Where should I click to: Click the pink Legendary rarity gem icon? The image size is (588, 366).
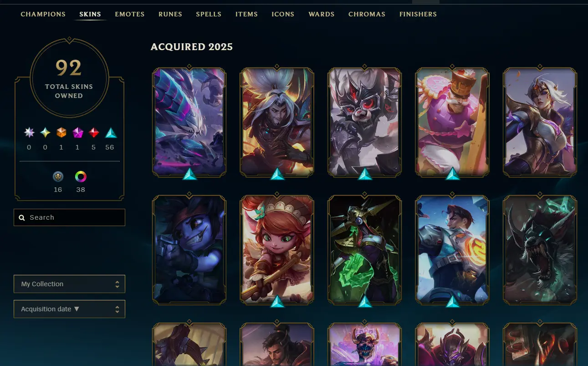tap(78, 133)
